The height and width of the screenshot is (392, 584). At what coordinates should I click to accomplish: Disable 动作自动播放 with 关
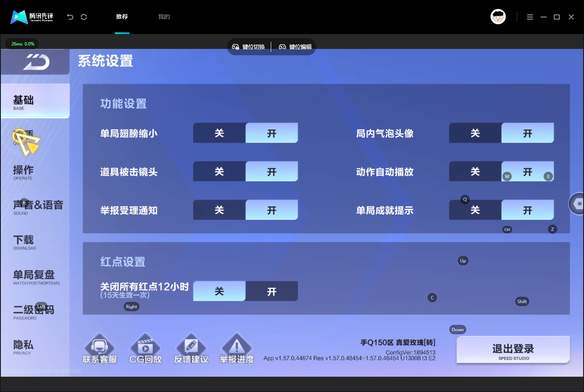click(x=475, y=171)
